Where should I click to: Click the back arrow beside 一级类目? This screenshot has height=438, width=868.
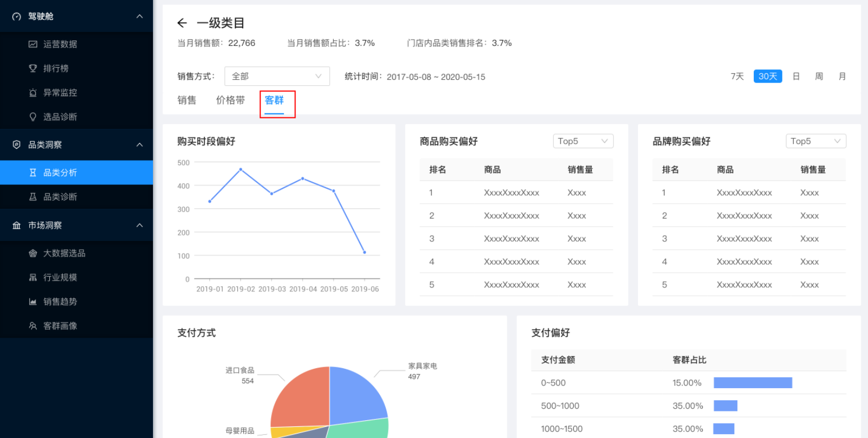tap(182, 23)
